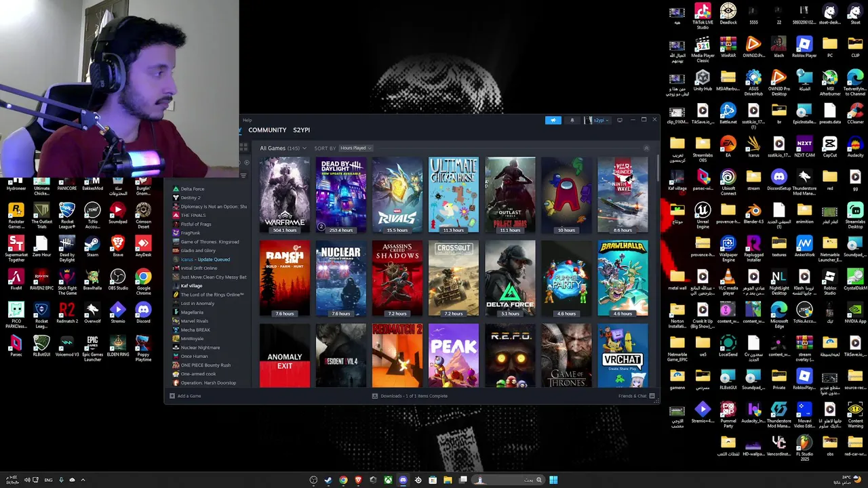Select THE FINALS in library list

pos(193,216)
